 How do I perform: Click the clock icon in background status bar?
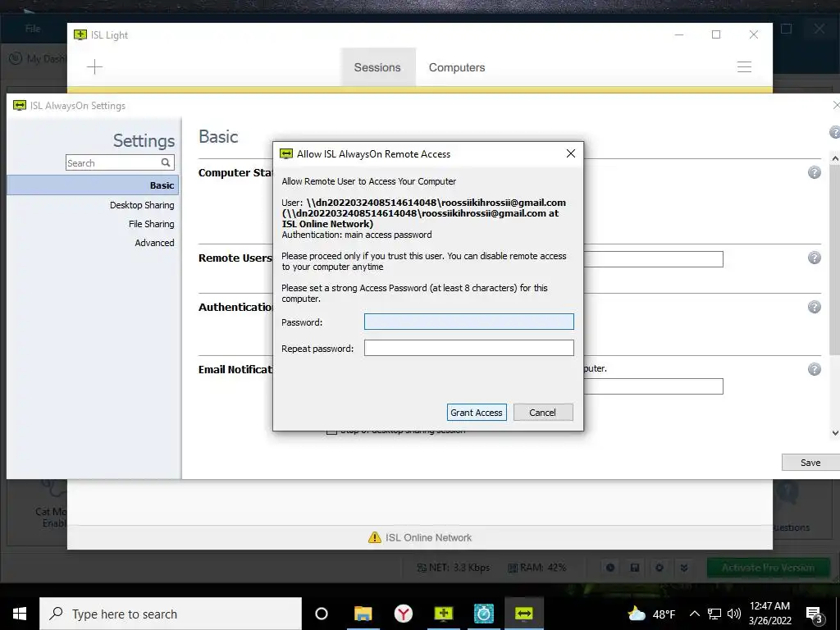(610, 568)
